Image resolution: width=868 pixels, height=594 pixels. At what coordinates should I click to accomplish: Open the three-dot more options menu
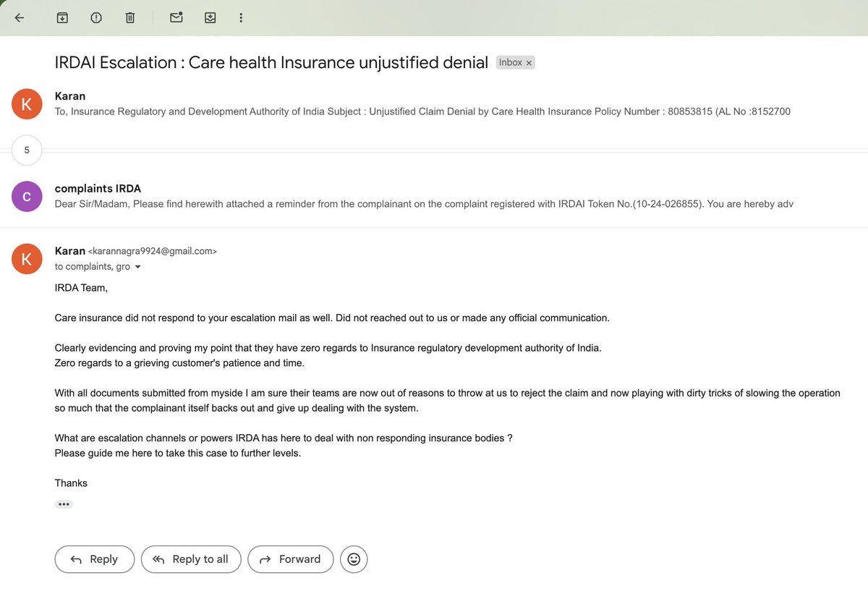click(241, 18)
